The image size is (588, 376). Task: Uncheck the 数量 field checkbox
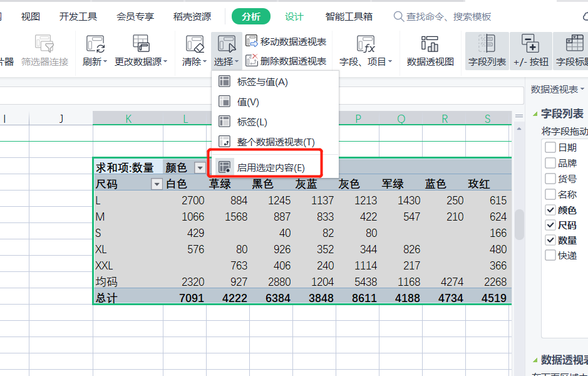point(550,240)
